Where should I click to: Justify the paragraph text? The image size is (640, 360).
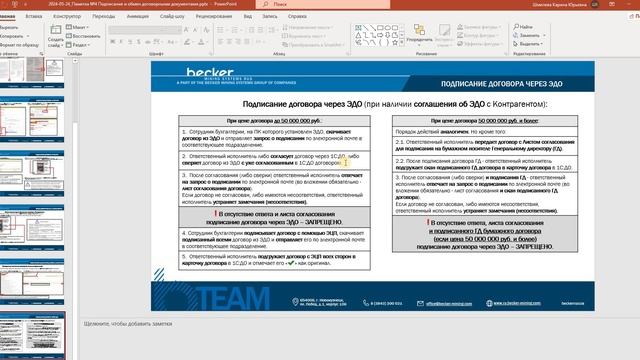pos(247,42)
